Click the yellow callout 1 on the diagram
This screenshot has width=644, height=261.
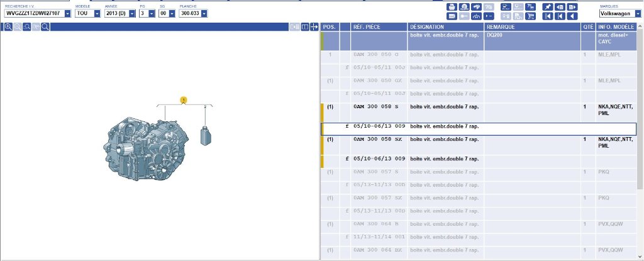[x=184, y=100]
